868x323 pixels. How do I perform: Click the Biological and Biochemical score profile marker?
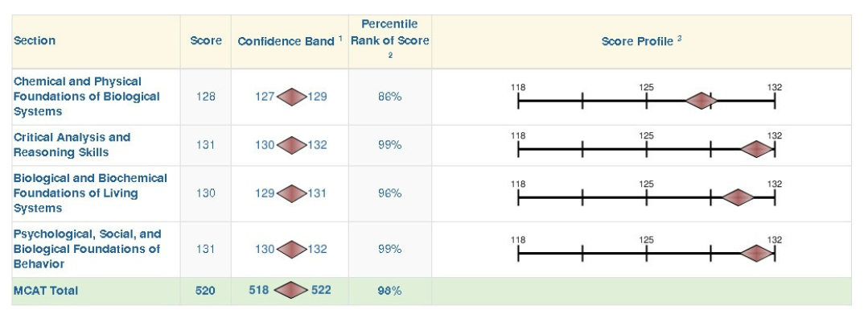point(737,197)
